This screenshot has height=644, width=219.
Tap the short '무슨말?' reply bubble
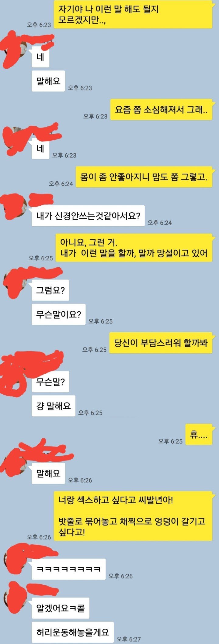point(50,382)
